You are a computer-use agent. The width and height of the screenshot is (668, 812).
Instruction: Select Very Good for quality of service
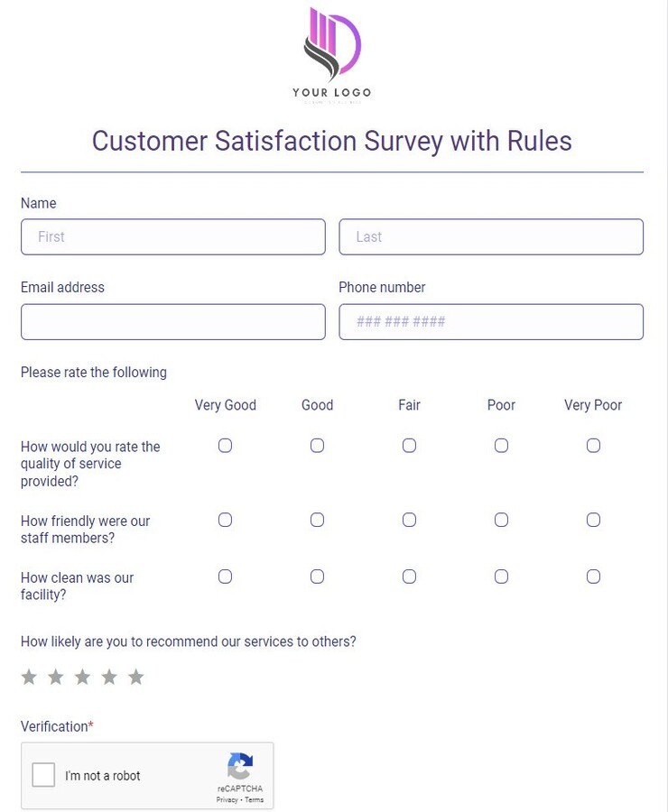(225, 445)
